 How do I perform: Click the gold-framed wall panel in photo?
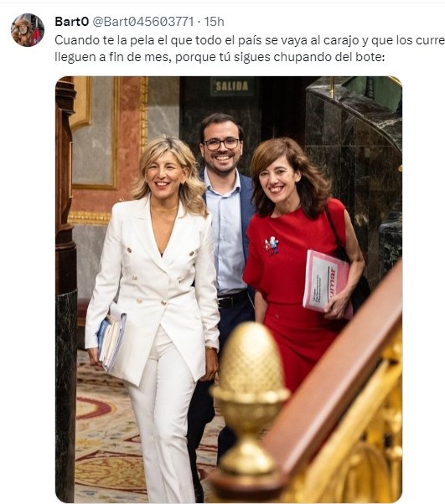click(95, 131)
